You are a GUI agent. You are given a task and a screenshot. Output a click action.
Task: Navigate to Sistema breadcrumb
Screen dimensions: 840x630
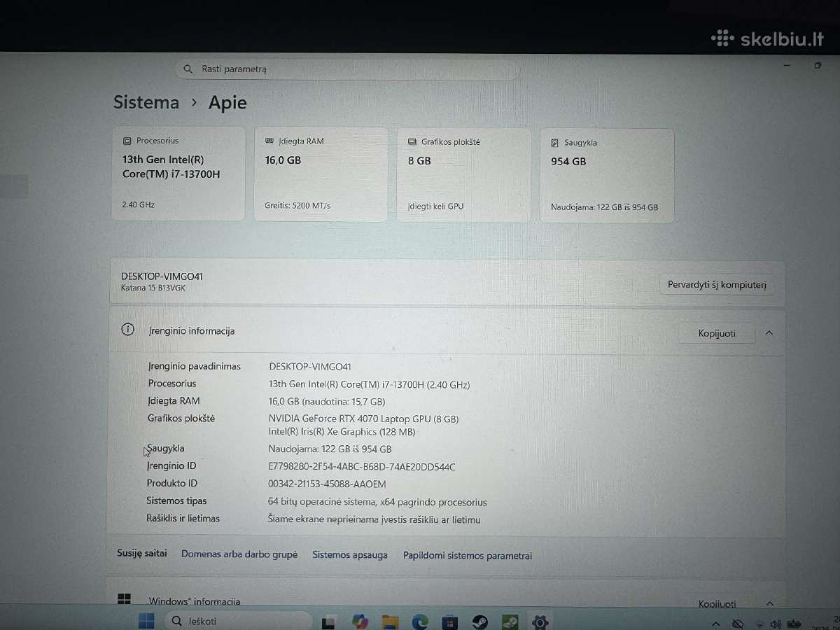(x=146, y=102)
